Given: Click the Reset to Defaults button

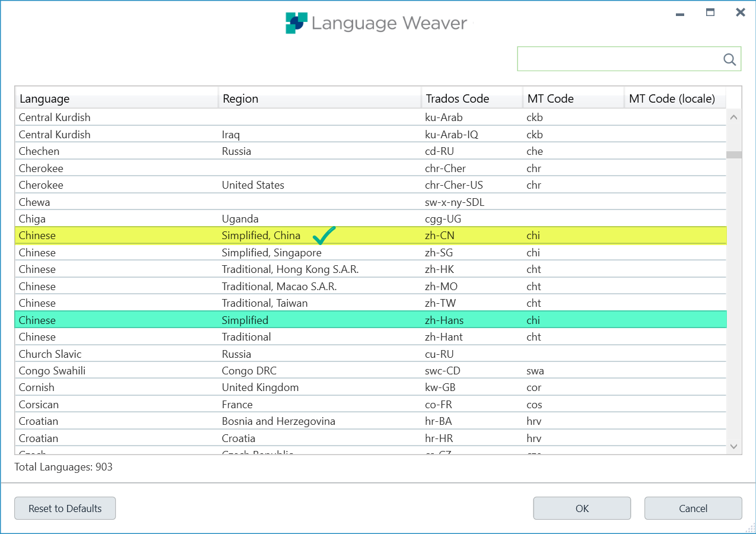Looking at the screenshot, I should point(65,508).
